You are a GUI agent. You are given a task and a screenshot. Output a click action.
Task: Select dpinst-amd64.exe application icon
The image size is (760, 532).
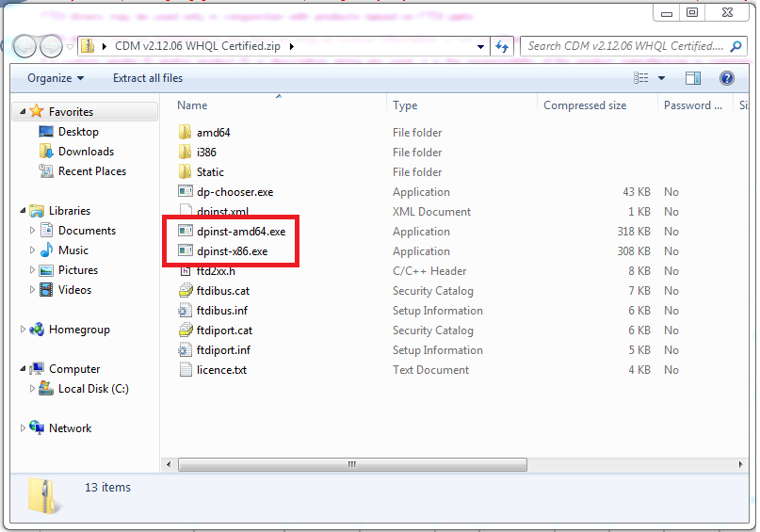pos(186,231)
